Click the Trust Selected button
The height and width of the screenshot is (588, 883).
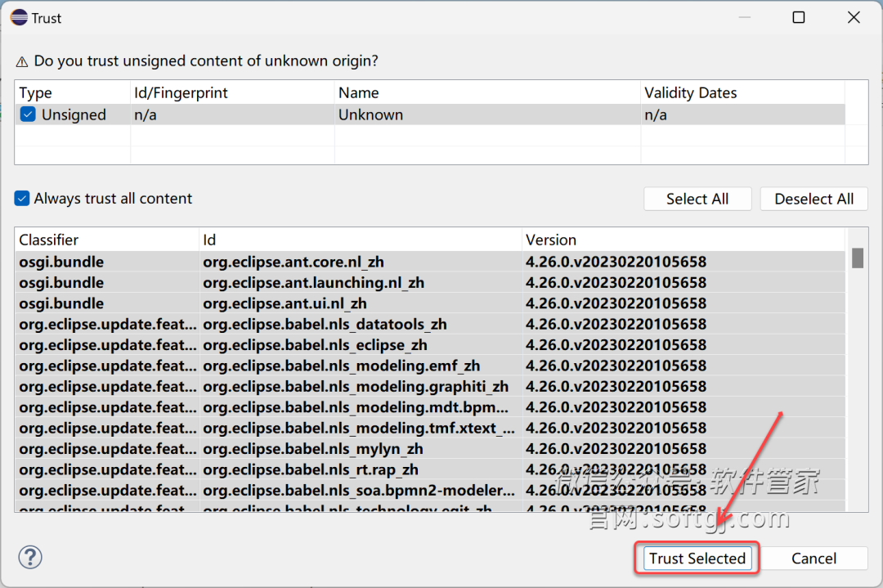[x=697, y=558]
